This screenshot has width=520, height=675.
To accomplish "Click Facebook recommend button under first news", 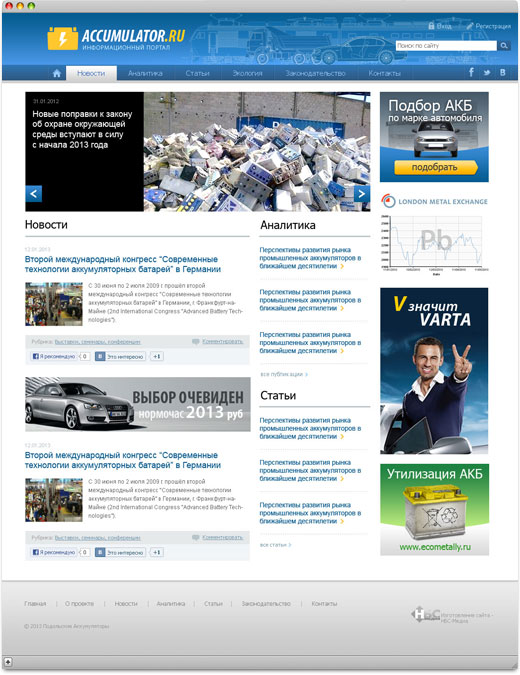I will 54,356.
